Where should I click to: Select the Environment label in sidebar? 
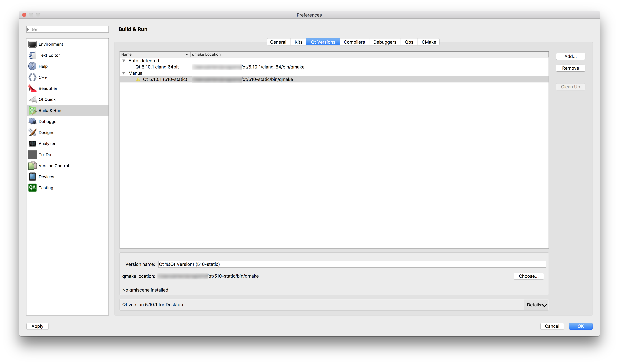[51, 44]
